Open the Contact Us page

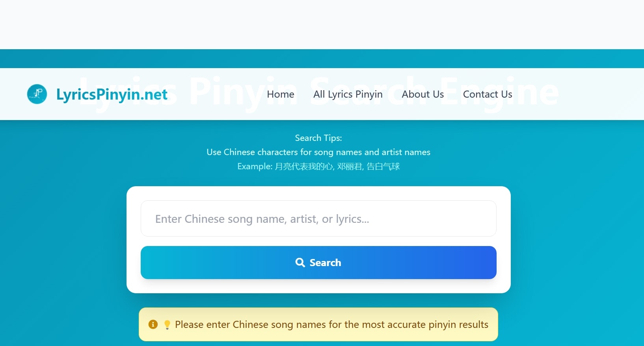pyautogui.click(x=488, y=94)
